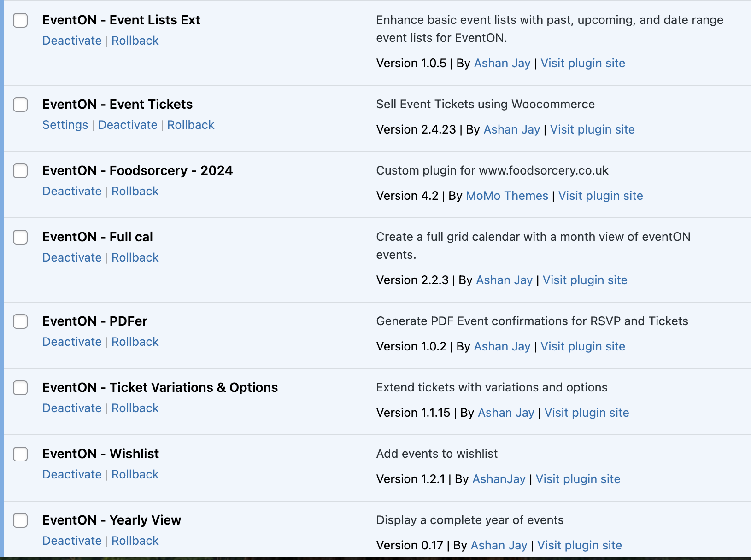Check the EventON - Event Lists Ext checkbox

tap(20, 20)
